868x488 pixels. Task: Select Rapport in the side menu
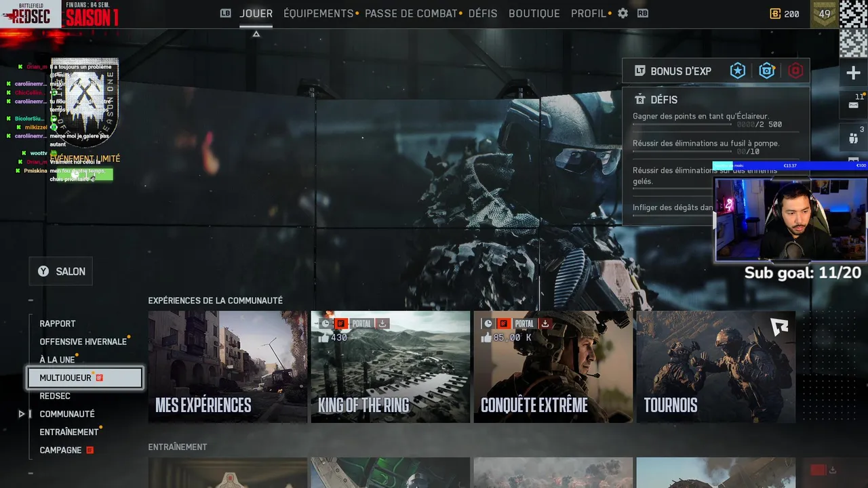(58, 323)
